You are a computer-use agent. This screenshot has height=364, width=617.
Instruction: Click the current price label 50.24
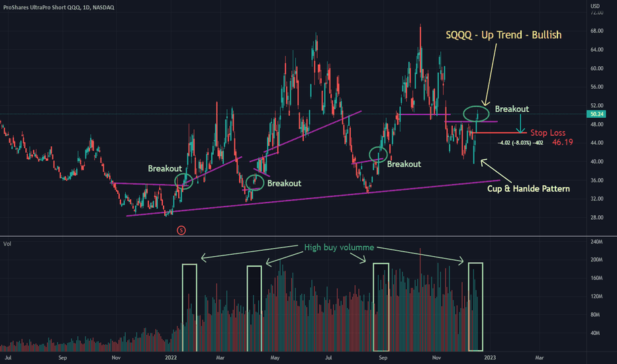(x=596, y=114)
